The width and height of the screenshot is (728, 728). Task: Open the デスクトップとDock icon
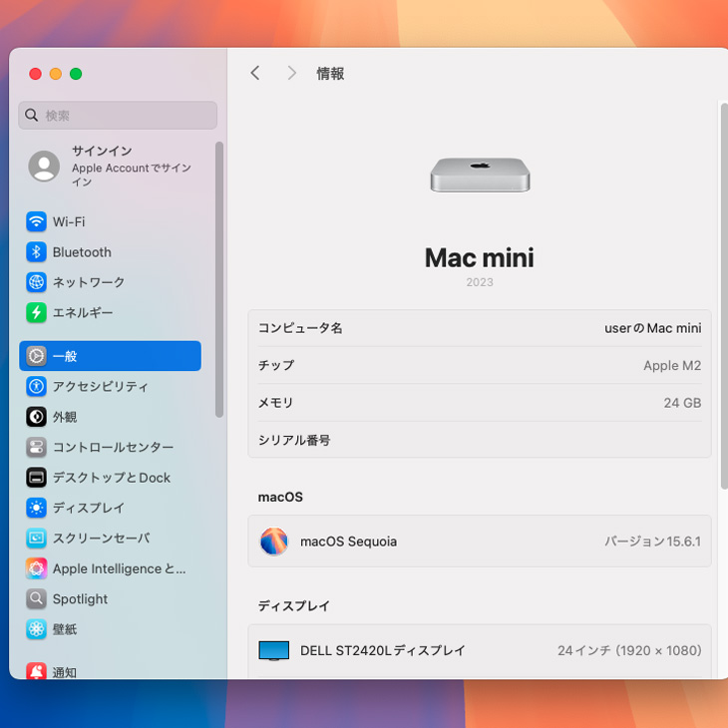click(x=36, y=478)
